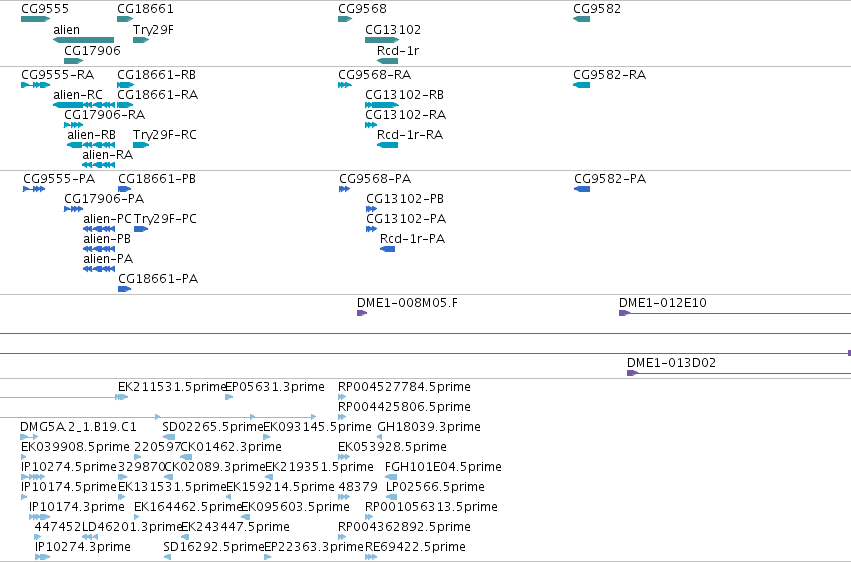Select the Try29F gene glyph
Screen dimensions: 851x562
[141, 40]
